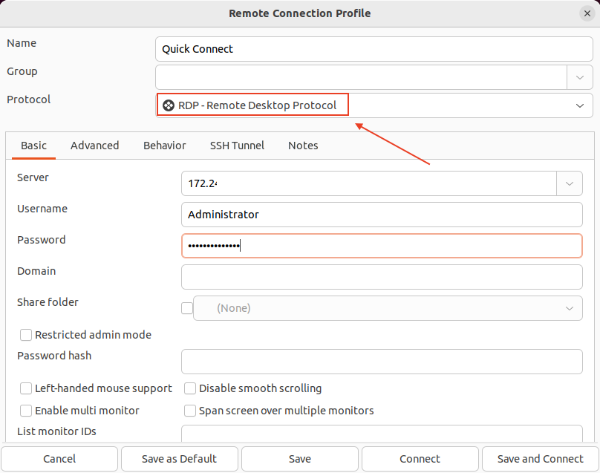Click the Connect button
Screen dimensions: 600x473
[x=420, y=459]
